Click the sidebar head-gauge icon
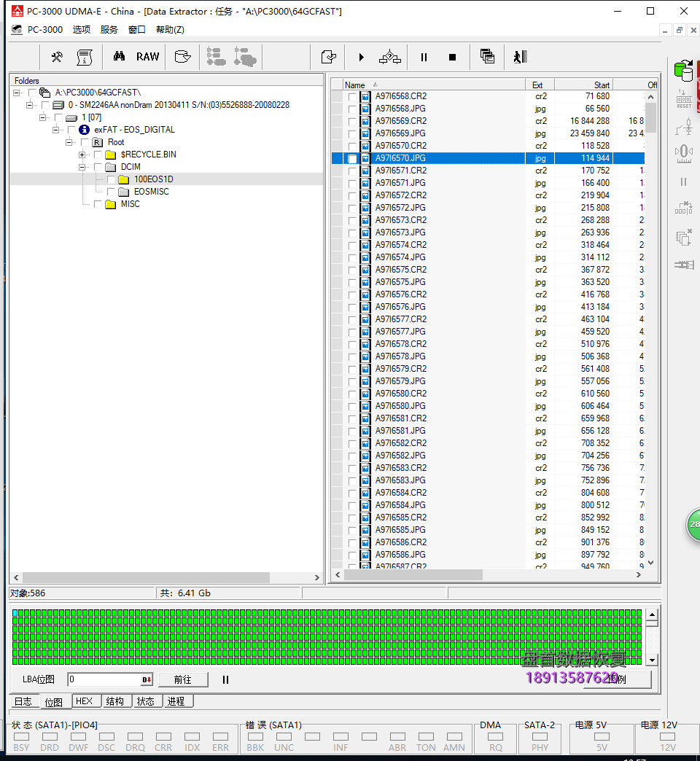 point(684,154)
